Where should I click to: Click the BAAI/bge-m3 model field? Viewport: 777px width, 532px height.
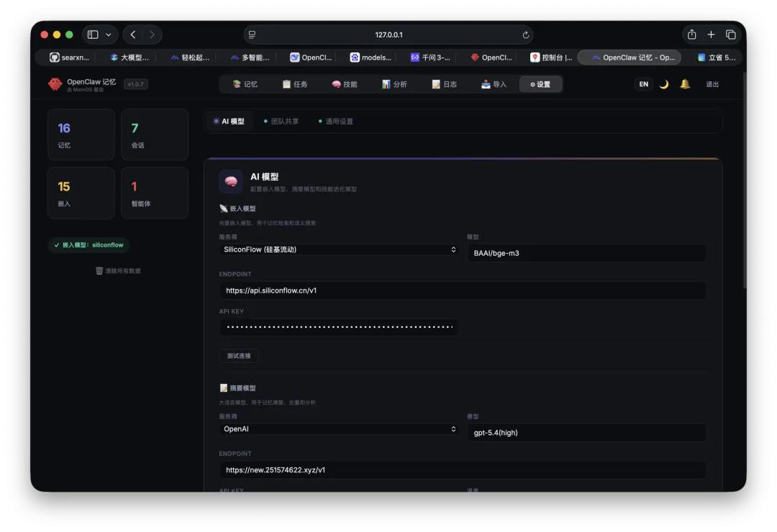pos(587,253)
